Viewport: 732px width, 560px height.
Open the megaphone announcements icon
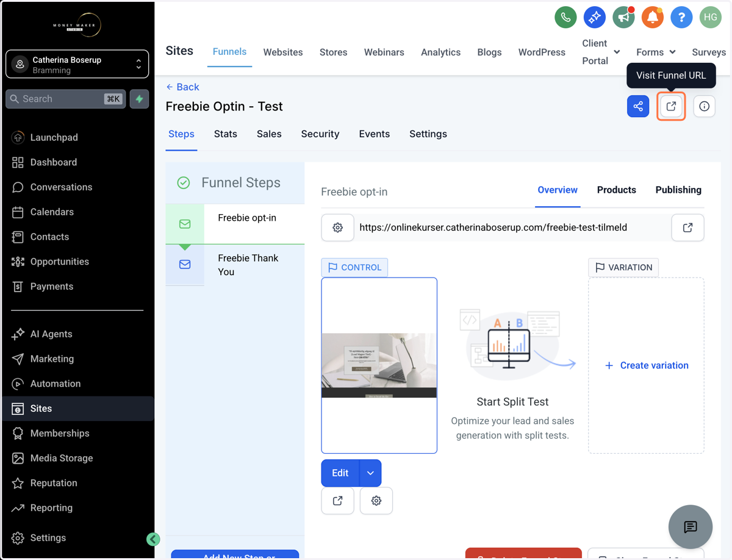click(x=623, y=17)
